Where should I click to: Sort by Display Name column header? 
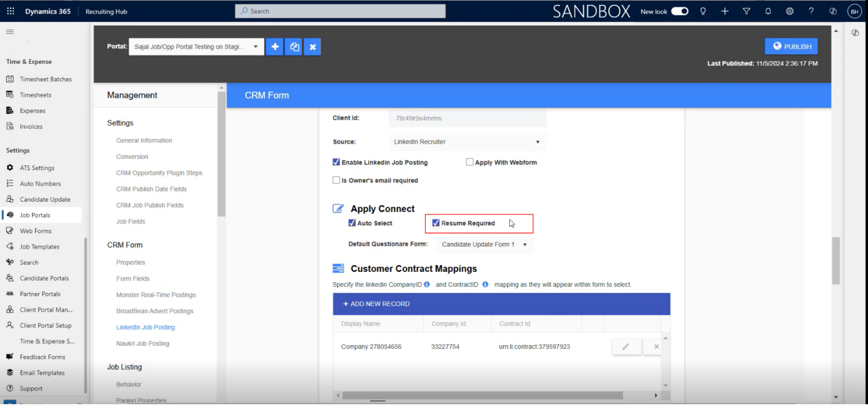coord(361,324)
